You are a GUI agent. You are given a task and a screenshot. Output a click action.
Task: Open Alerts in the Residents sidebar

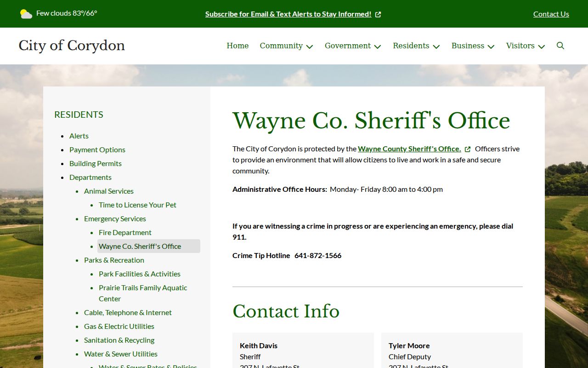79,136
